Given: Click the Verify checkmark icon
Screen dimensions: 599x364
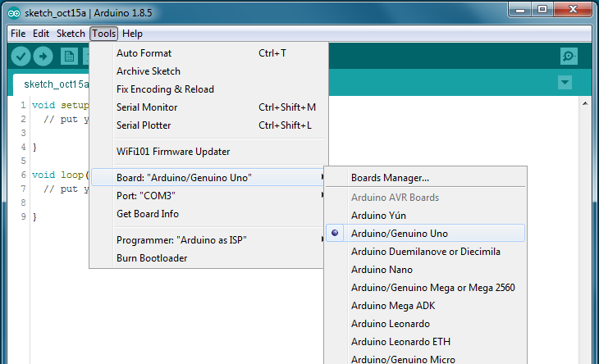Looking at the screenshot, I should coord(21,57).
